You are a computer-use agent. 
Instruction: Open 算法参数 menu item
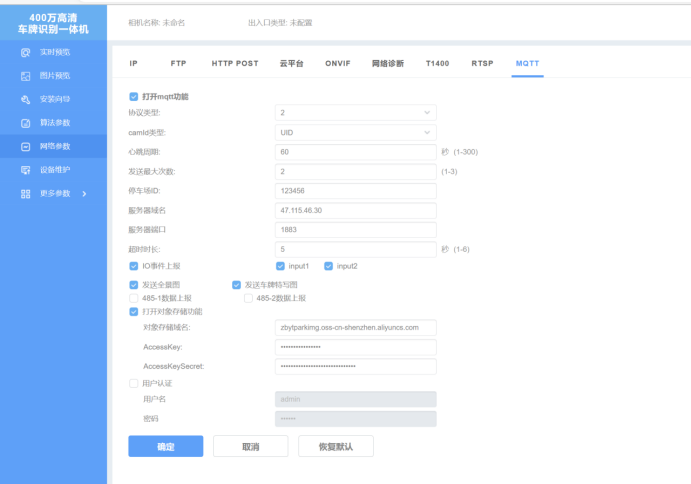(x=53, y=123)
